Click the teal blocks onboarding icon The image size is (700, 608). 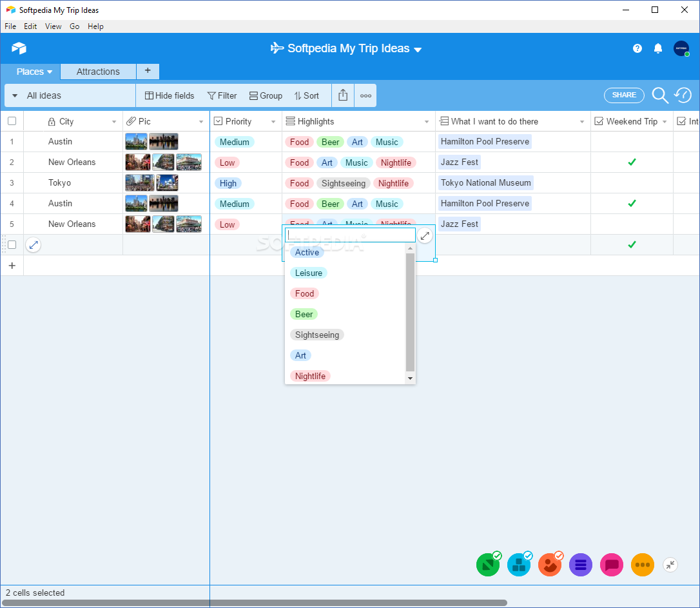[519, 565]
